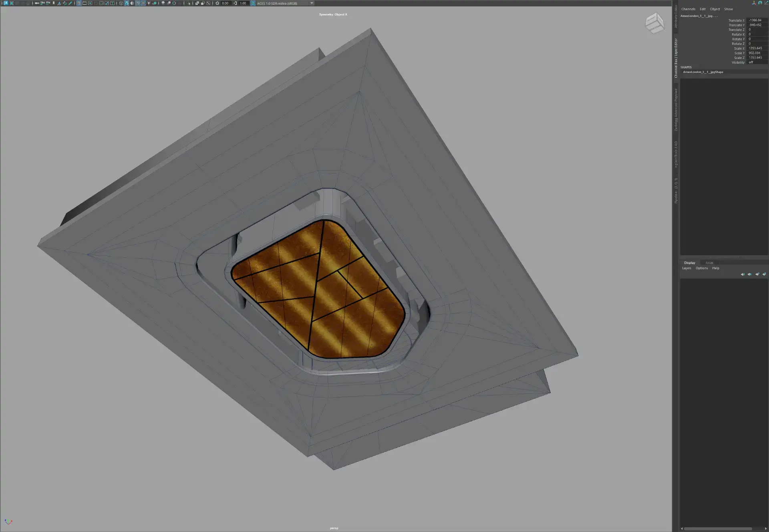Create new empty display layer
The width and height of the screenshot is (769, 532).
(757, 274)
